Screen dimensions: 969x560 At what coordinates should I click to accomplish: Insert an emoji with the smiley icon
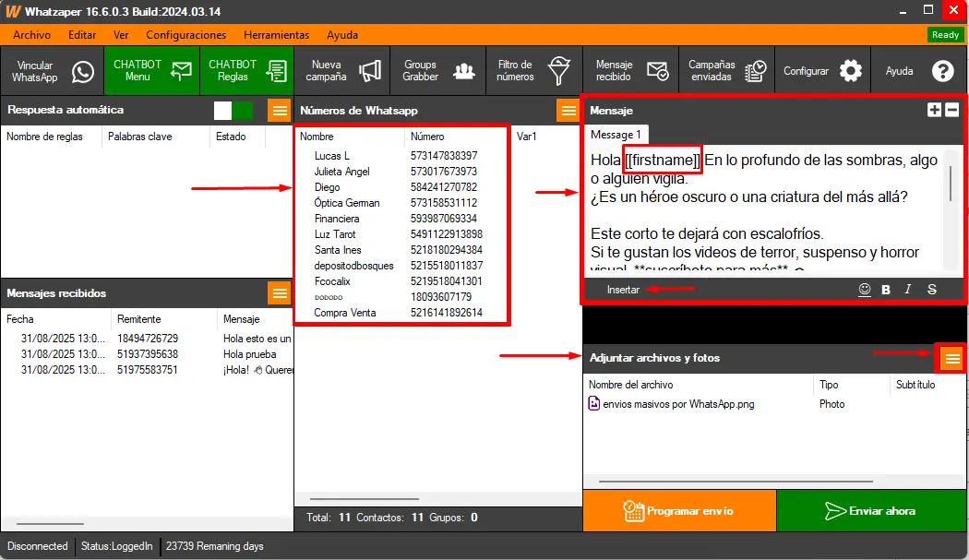(865, 290)
